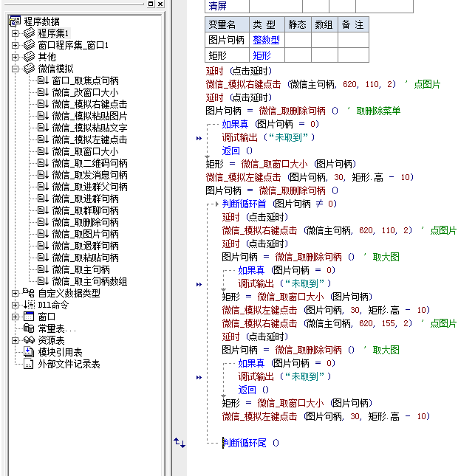Click the 模块引用表 icon
Viewport: 475px width, 476px height.
click(x=29, y=352)
